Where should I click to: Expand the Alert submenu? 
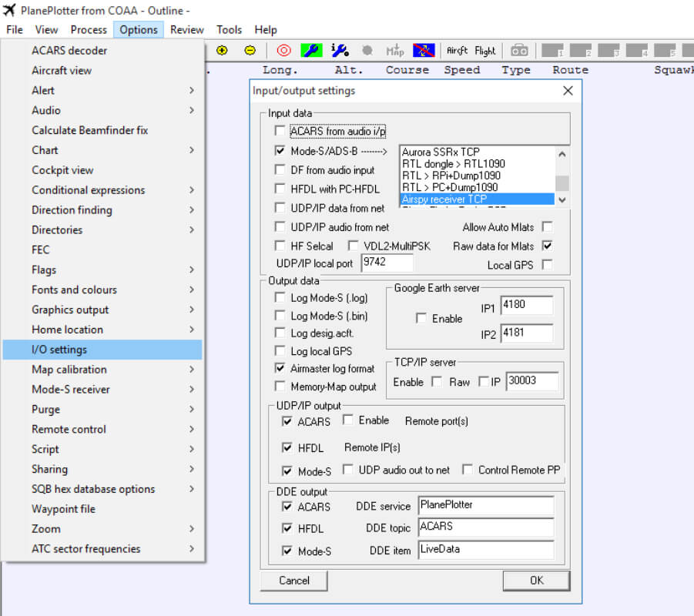click(102, 90)
